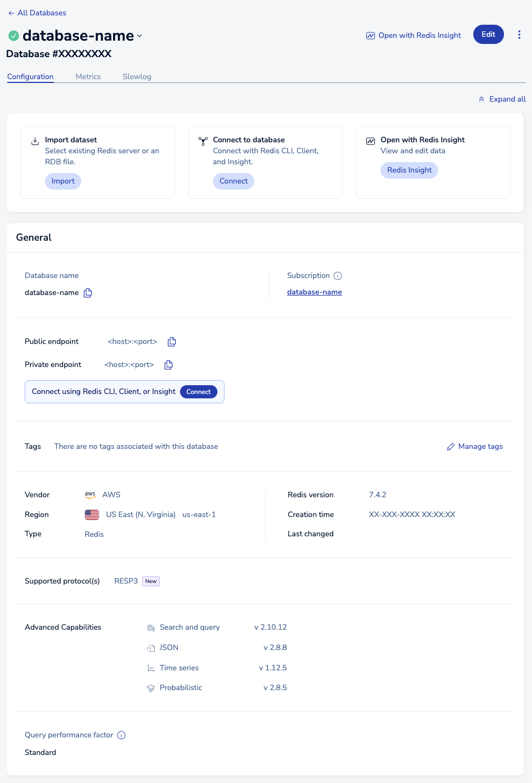Click the US East (N. Virginia) region name
The image size is (532, 783).
pyautogui.click(x=141, y=515)
